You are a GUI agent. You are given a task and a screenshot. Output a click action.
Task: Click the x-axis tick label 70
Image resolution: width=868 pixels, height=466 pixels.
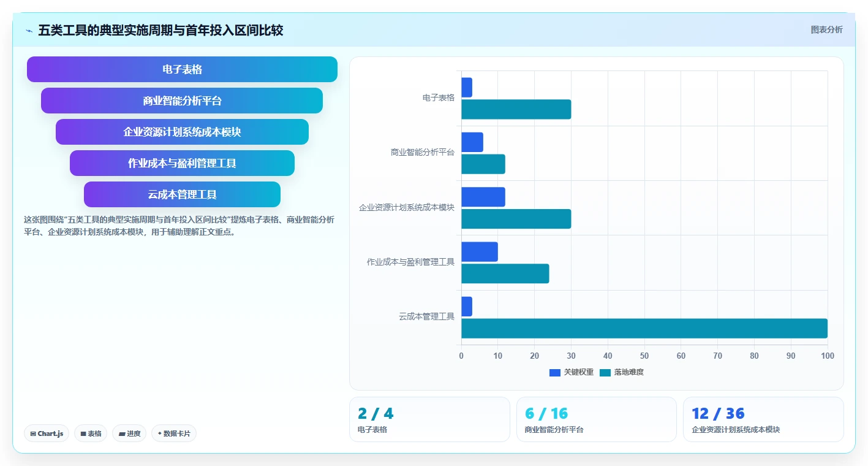click(718, 356)
